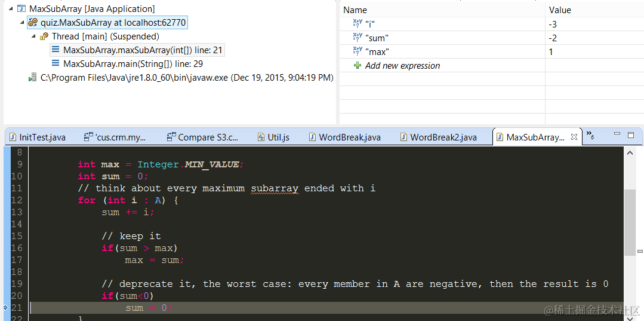
Task: Click value -3 of expression i
Action: coord(553,25)
